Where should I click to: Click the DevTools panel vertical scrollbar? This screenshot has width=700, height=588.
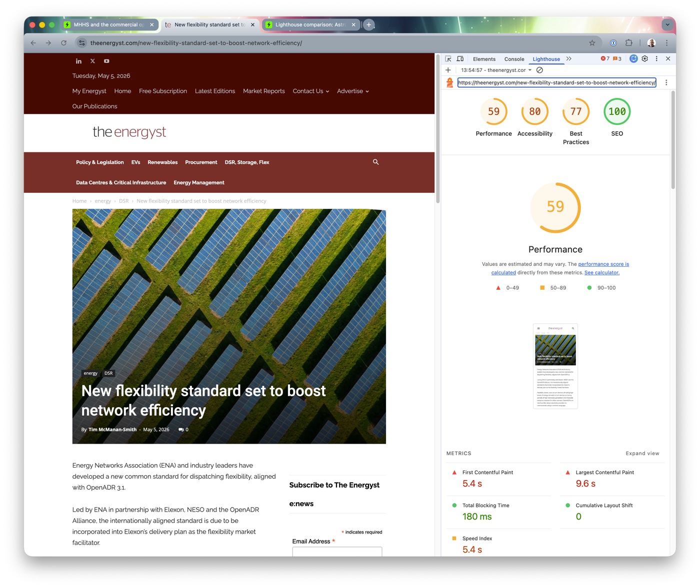(673, 140)
